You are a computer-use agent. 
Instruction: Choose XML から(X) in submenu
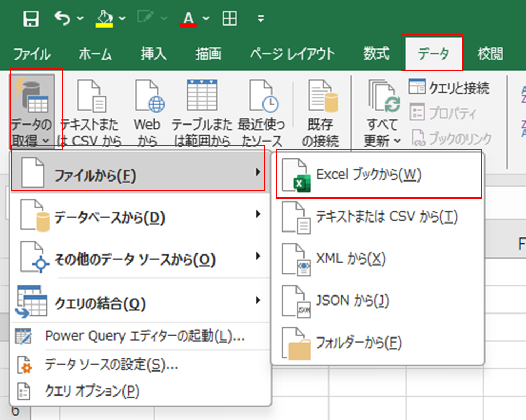point(379,259)
